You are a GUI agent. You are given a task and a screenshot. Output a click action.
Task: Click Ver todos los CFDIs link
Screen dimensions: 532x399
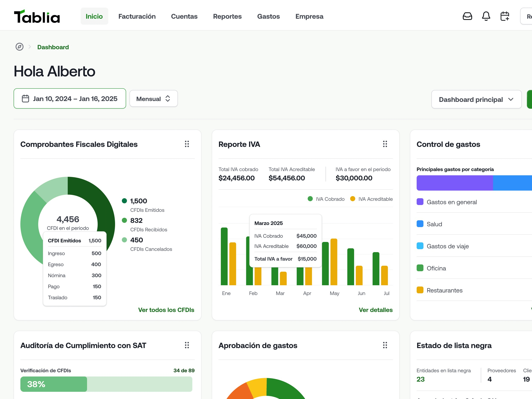click(166, 310)
